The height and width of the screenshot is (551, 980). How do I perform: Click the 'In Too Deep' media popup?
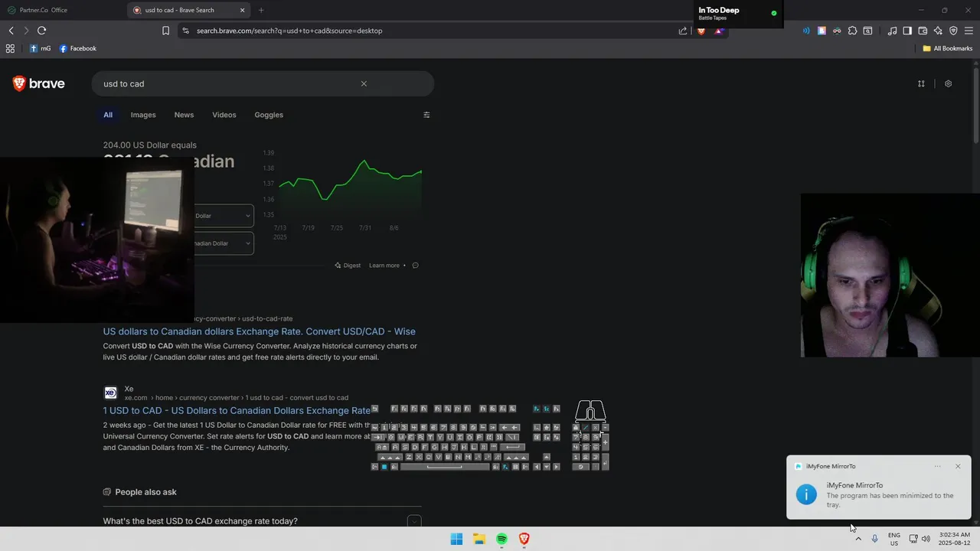(737, 14)
